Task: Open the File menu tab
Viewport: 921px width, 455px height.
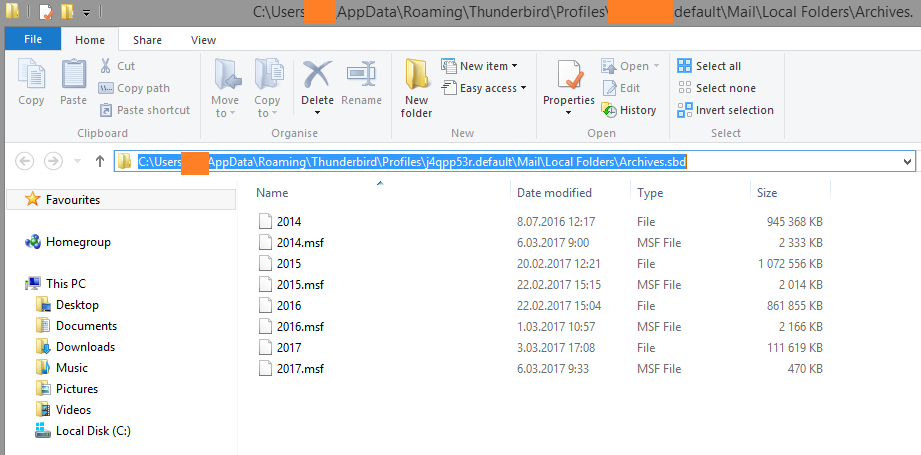Action: (x=32, y=40)
